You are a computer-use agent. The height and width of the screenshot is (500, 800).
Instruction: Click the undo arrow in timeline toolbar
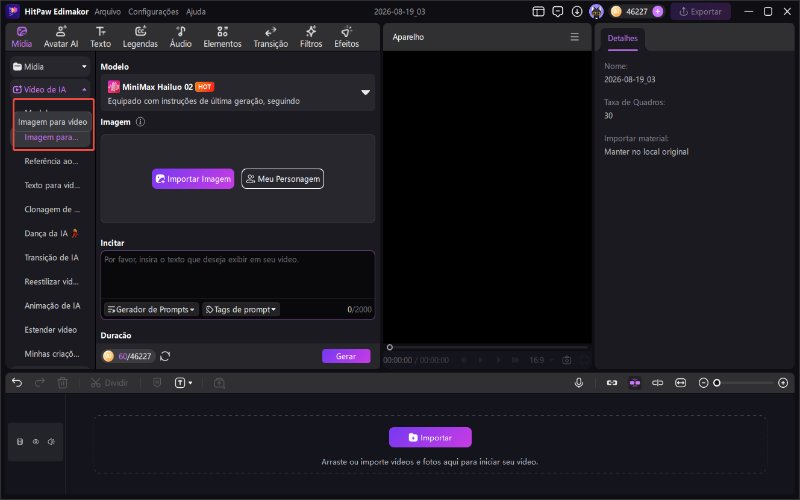tap(17, 383)
